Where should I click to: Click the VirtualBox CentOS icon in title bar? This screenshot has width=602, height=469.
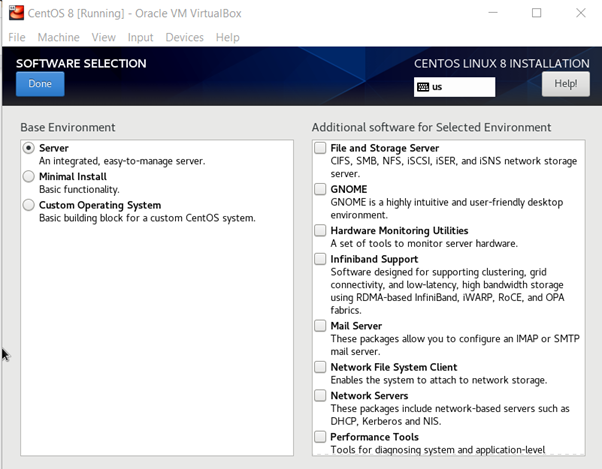[x=16, y=13]
